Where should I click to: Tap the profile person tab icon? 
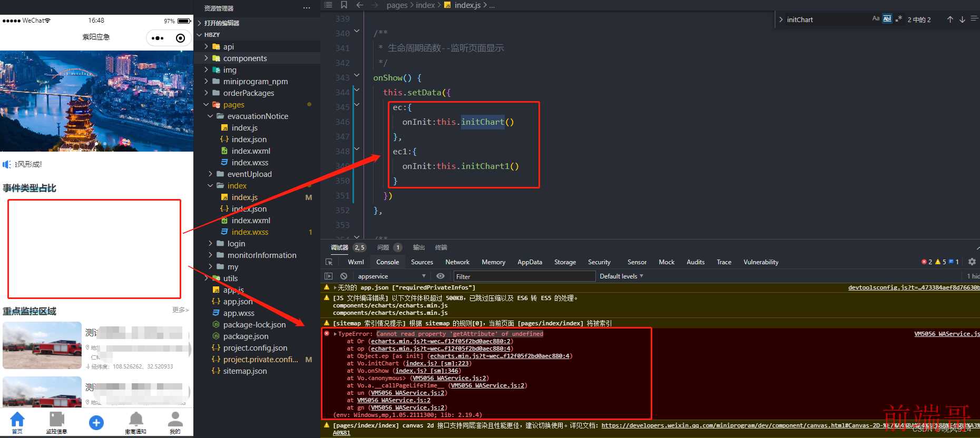(x=175, y=420)
